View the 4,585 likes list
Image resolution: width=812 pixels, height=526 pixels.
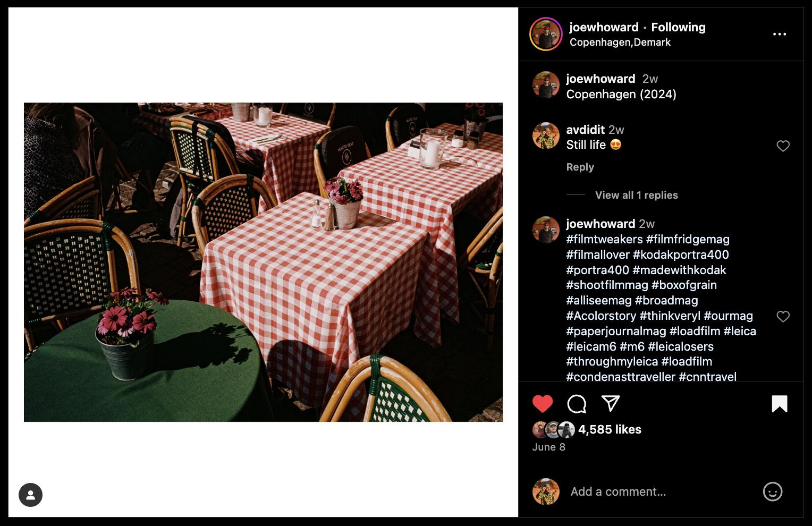point(610,429)
